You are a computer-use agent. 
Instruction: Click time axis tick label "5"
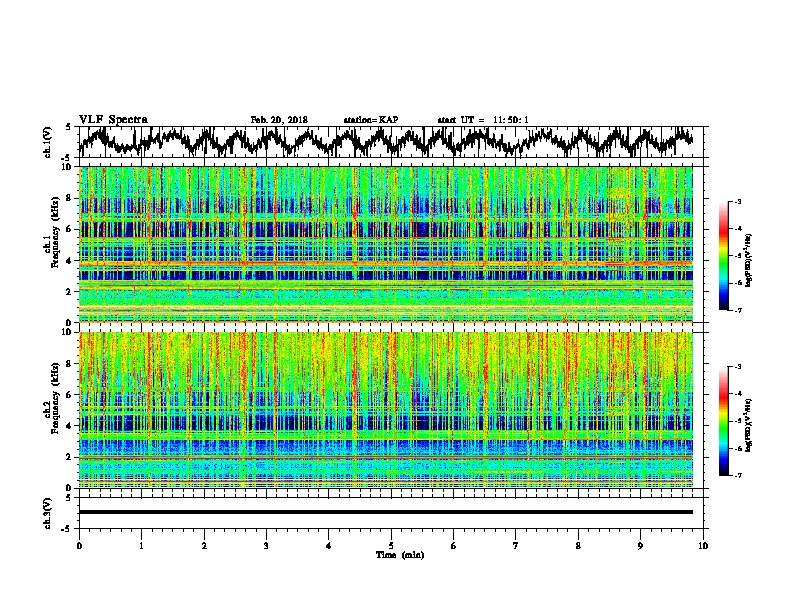point(391,545)
